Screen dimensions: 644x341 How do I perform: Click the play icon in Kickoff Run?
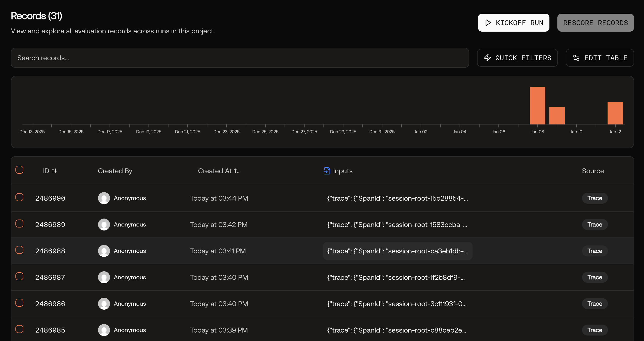point(488,23)
